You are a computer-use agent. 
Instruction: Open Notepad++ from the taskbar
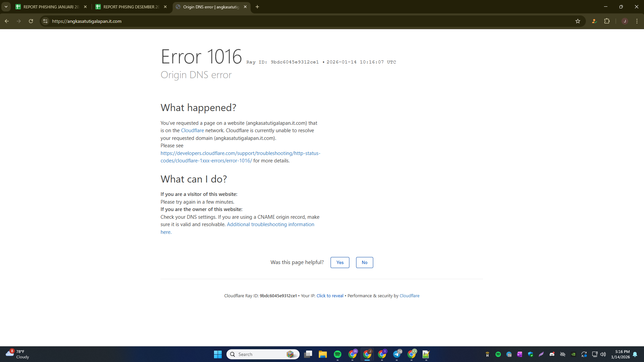tap(426, 354)
